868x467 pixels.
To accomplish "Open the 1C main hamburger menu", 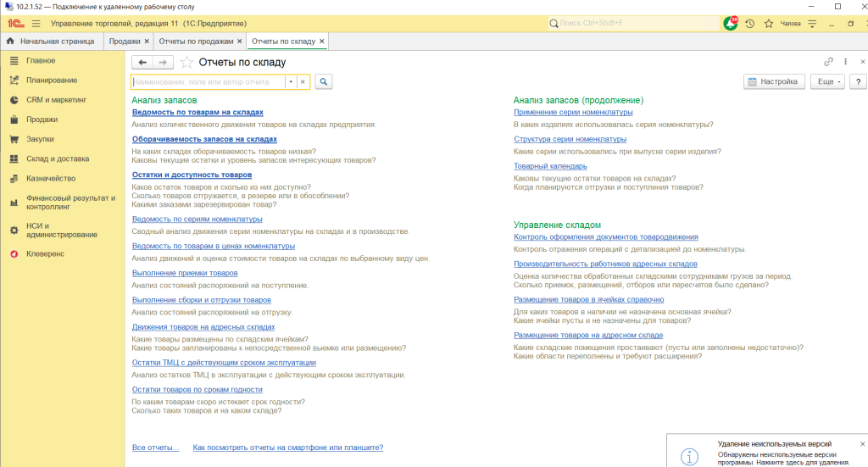I will click(36, 24).
